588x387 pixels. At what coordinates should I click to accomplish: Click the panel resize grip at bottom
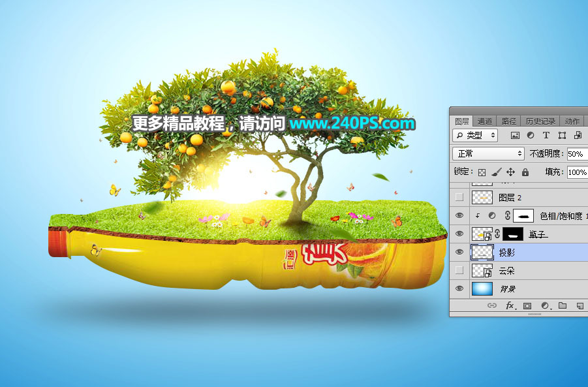click(534, 315)
